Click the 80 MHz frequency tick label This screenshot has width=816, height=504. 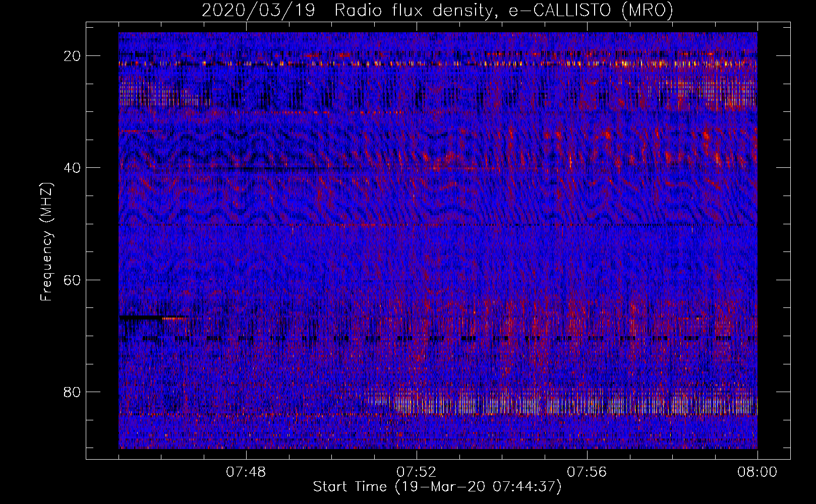coord(73,392)
